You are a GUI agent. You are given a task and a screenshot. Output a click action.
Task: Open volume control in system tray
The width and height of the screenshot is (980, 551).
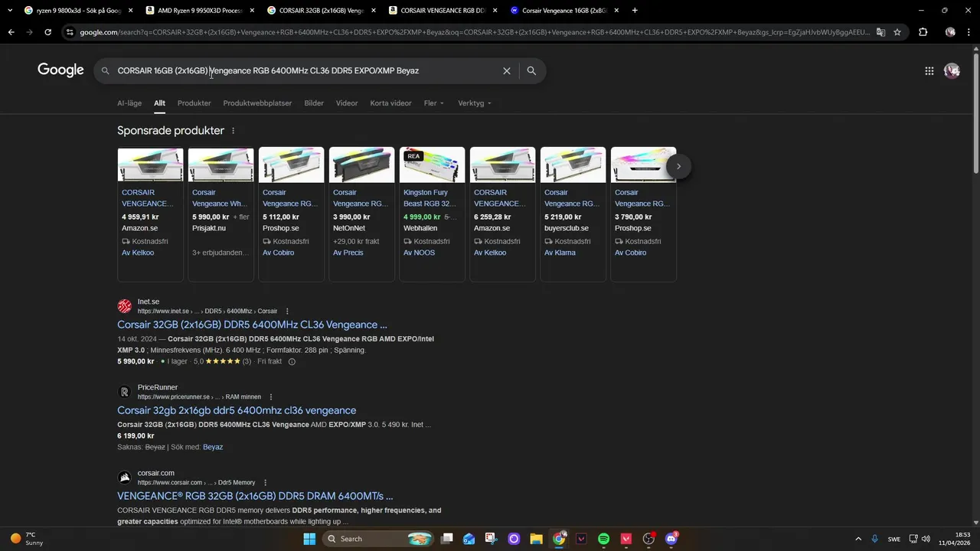[926, 539]
